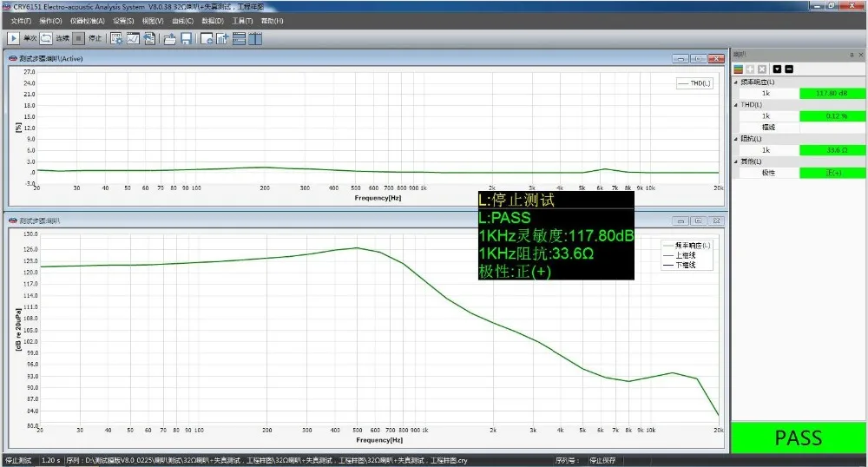Collapse the 阻抗(L) group
The image size is (868, 467).
pyautogui.click(x=736, y=139)
